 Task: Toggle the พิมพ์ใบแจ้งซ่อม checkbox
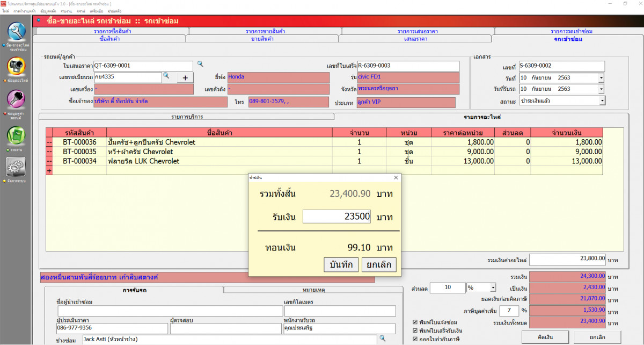pyautogui.click(x=415, y=322)
